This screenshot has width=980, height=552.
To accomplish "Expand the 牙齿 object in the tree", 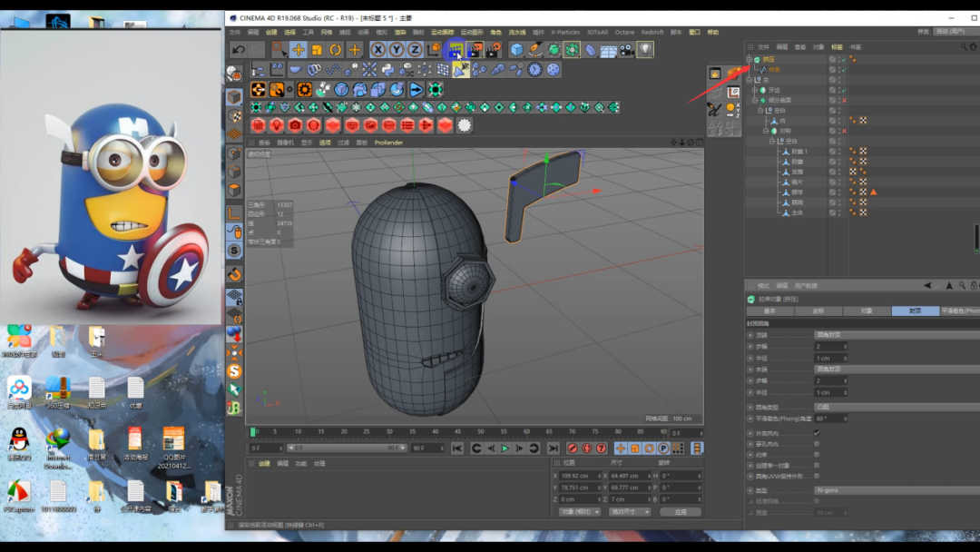I will pos(755,90).
